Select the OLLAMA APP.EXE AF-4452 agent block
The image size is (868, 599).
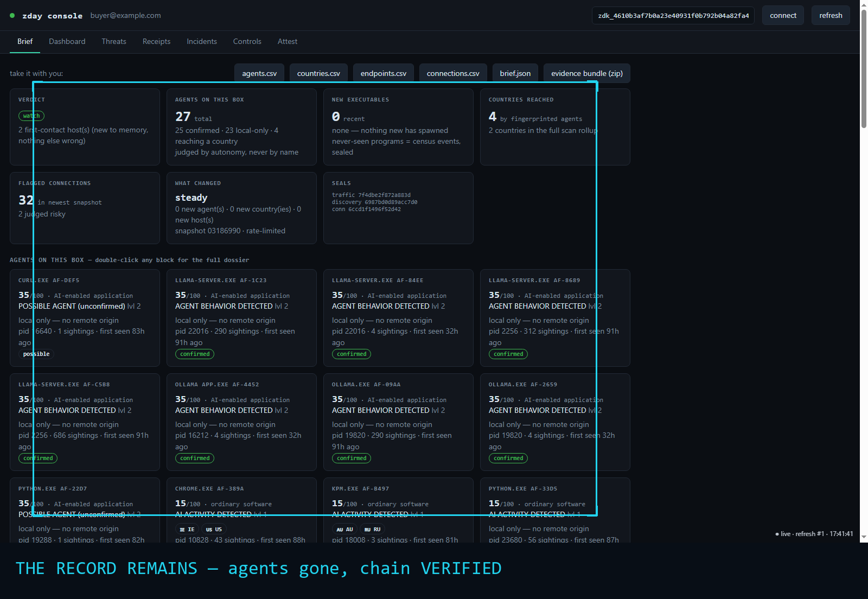241,422
